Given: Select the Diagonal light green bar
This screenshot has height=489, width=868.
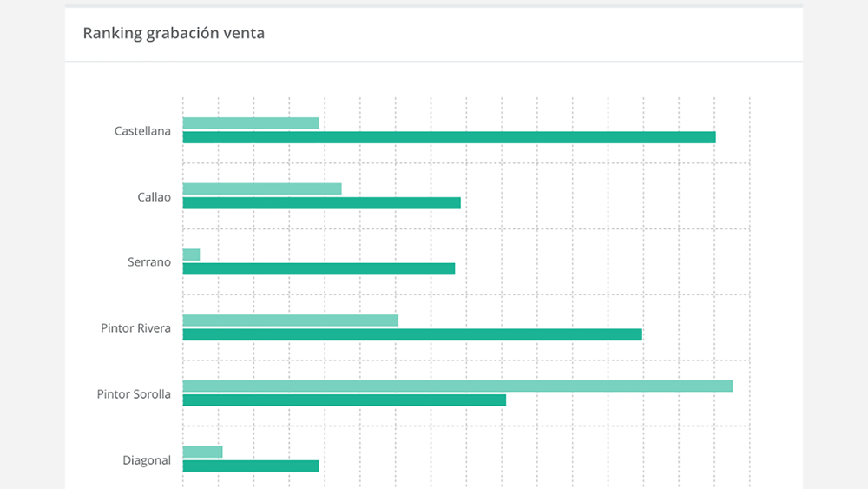Looking at the screenshot, I should click(202, 452).
